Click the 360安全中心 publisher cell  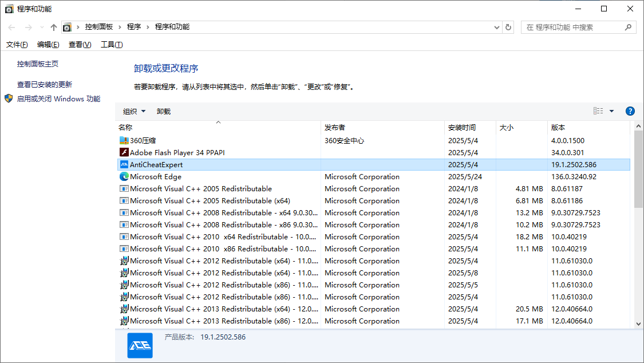tap(344, 140)
